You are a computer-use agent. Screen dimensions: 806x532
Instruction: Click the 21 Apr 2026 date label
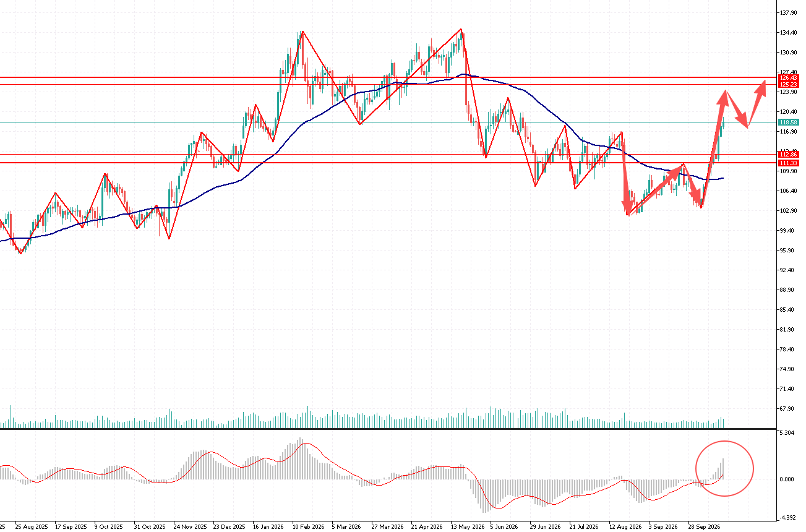[427, 527]
